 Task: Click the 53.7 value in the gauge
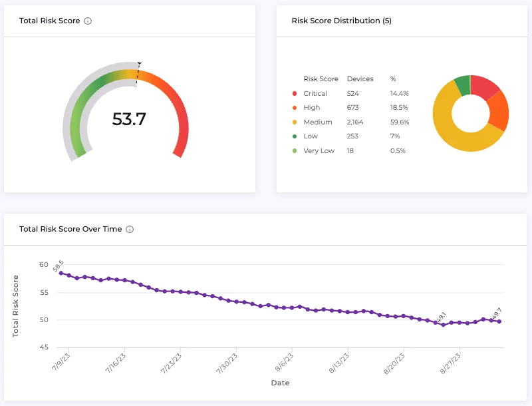pyautogui.click(x=129, y=119)
